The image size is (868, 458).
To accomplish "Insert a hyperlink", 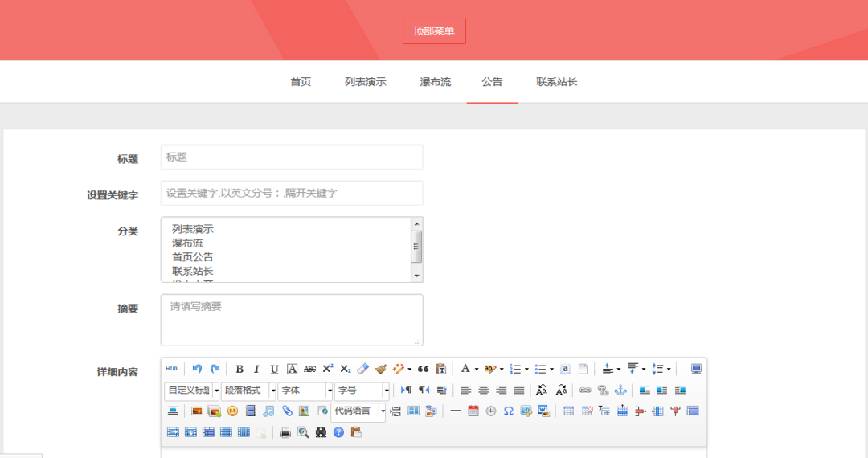I will (x=585, y=391).
